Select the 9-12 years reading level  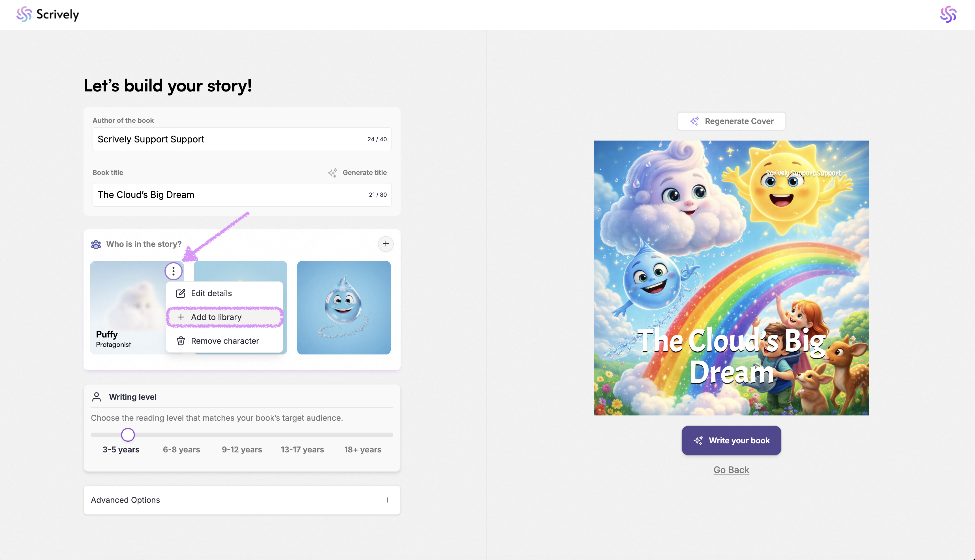click(x=242, y=449)
